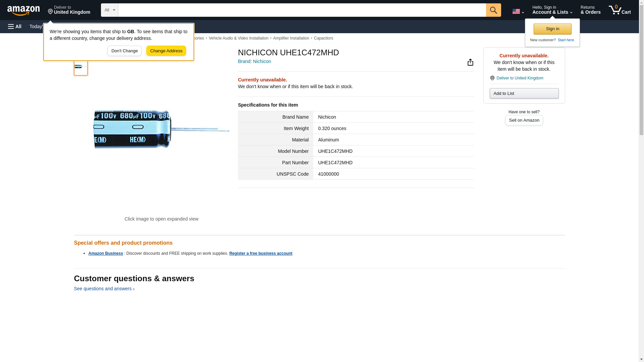This screenshot has width=644, height=362.
Task: Expand the All search category dropdown
Action: 109,10
